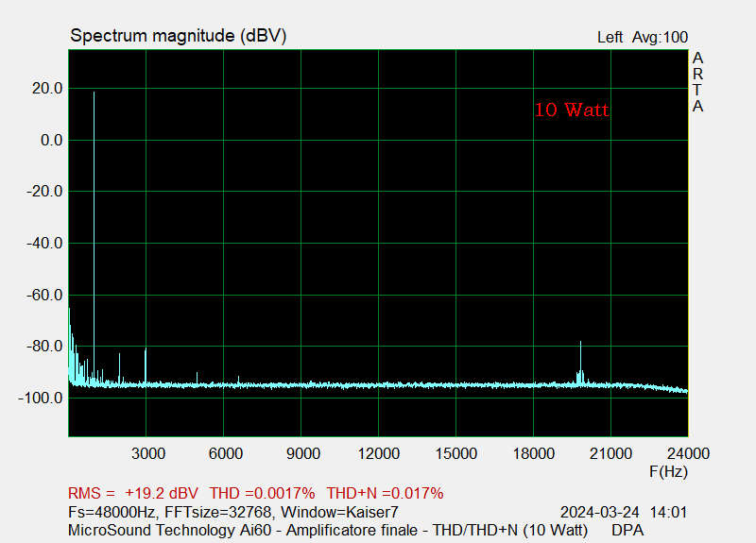This screenshot has width=756, height=543.
Task: Click the 0.0 y-axis value
Action: click(52, 140)
